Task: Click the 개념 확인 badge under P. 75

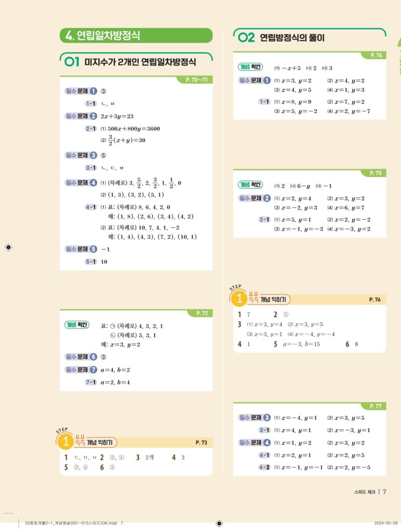Action: [250, 185]
